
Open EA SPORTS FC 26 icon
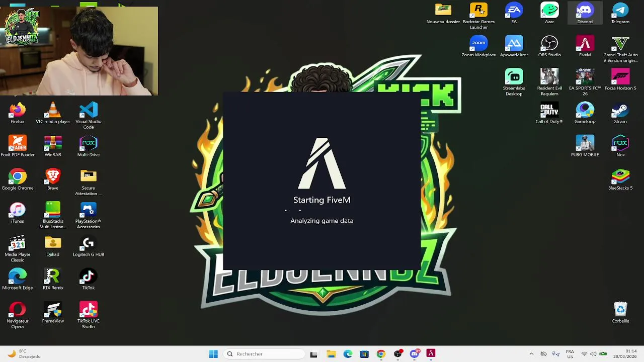(x=585, y=83)
